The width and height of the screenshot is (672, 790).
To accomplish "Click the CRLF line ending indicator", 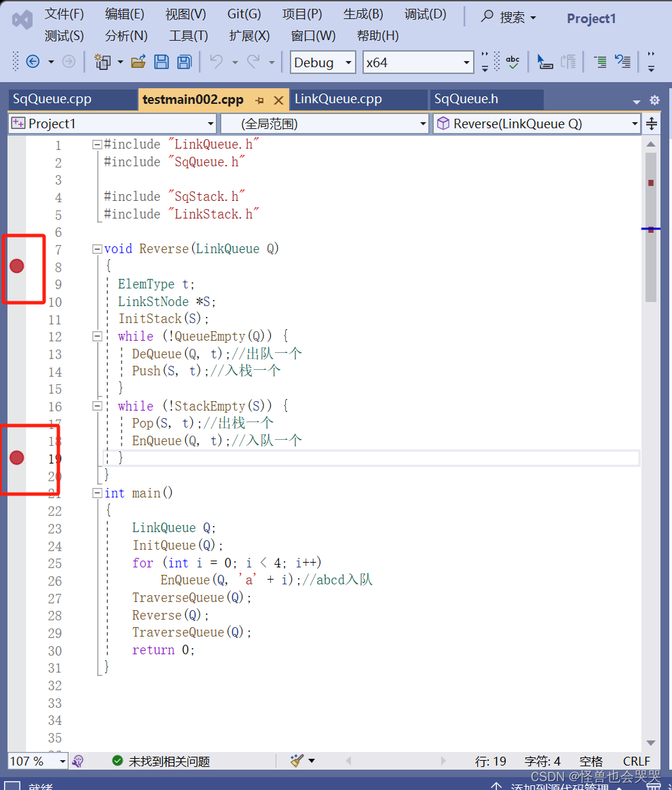I will (x=636, y=761).
